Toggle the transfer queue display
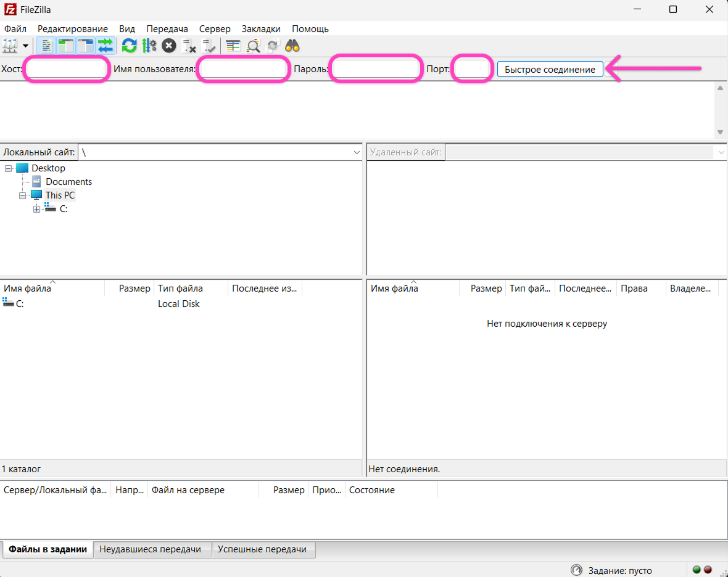The height and width of the screenshot is (577, 728). click(106, 46)
